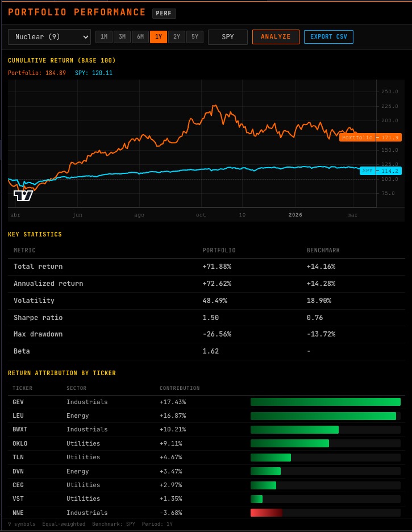Click the BWXT ticker row
The height and width of the screenshot is (532, 412).
[x=206, y=430]
